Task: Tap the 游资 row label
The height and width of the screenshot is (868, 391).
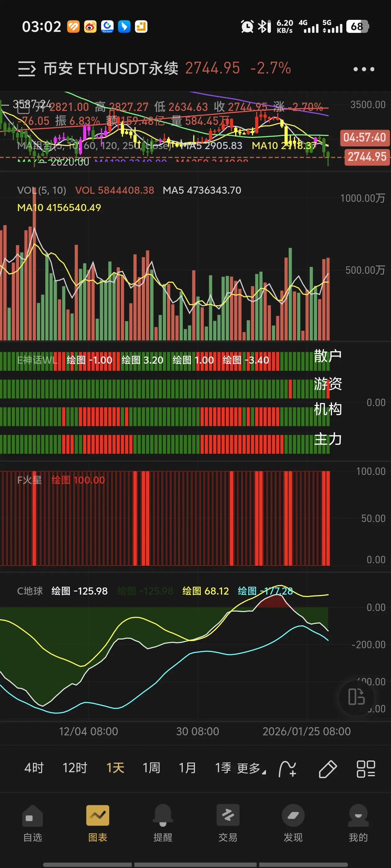Action: (x=328, y=384)
